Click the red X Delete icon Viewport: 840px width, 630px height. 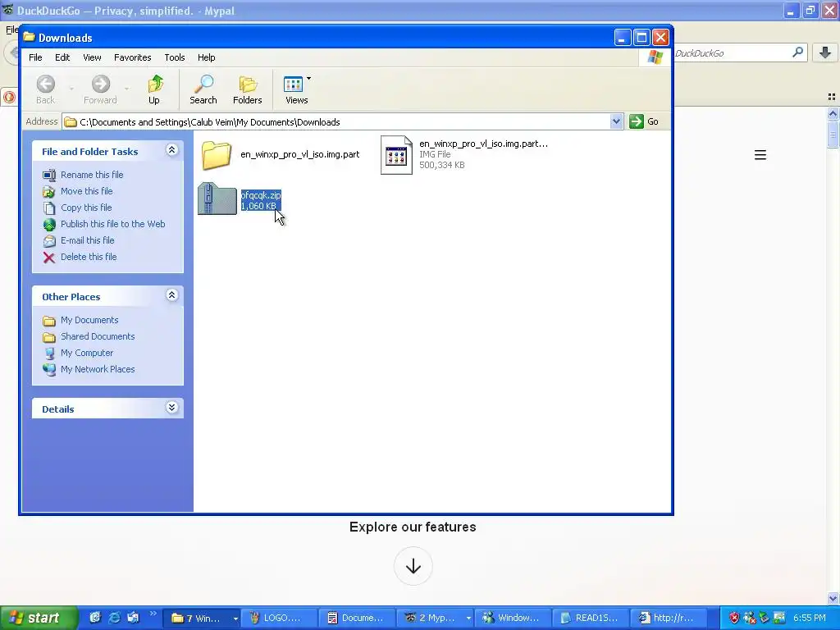(48, 258)
